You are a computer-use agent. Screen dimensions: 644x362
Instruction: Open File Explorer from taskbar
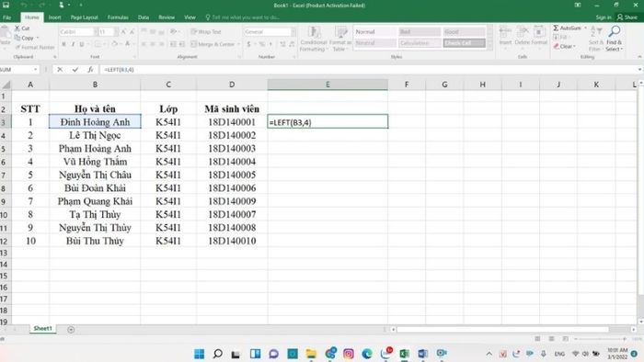pyautogui.click(x=311, y=354)
